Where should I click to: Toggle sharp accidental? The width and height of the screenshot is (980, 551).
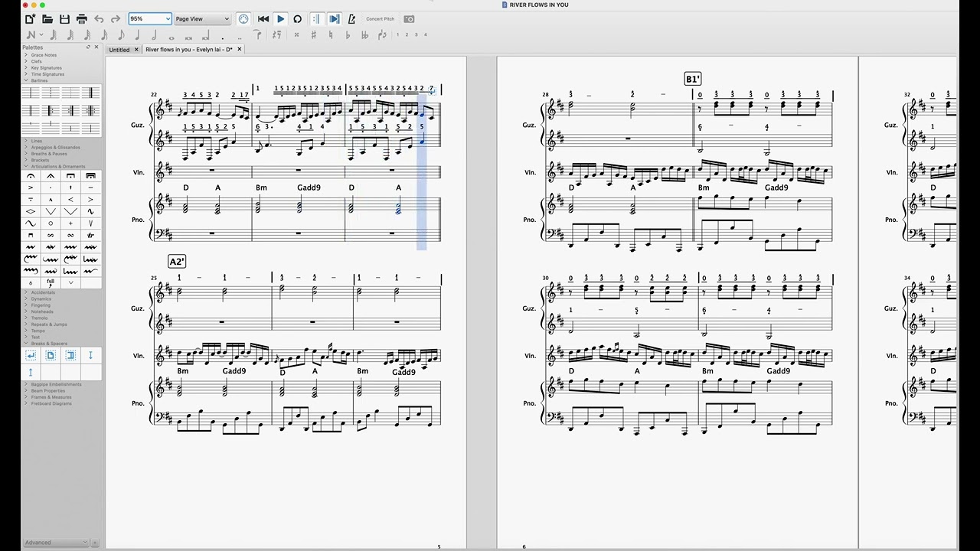point(313,34)
